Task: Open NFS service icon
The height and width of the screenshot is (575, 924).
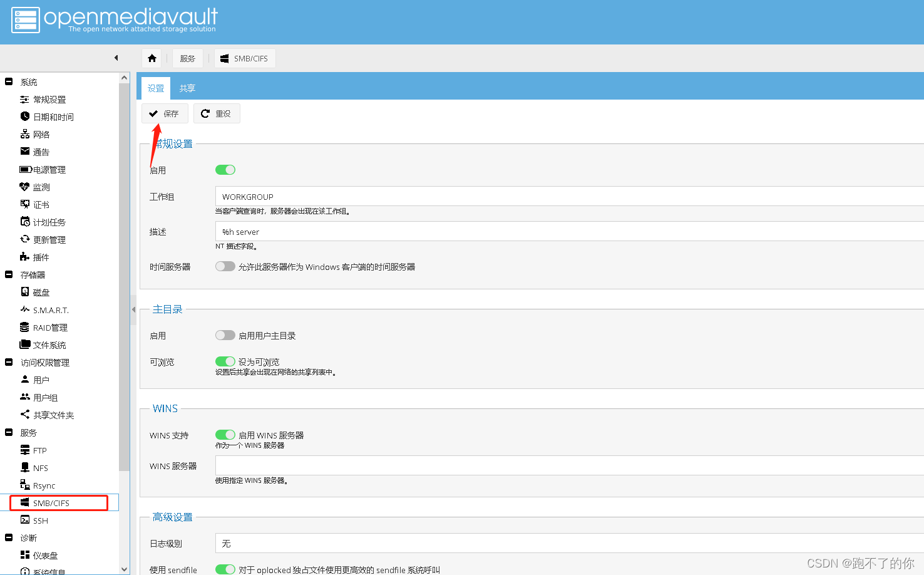Action: [x=25, y=467]
